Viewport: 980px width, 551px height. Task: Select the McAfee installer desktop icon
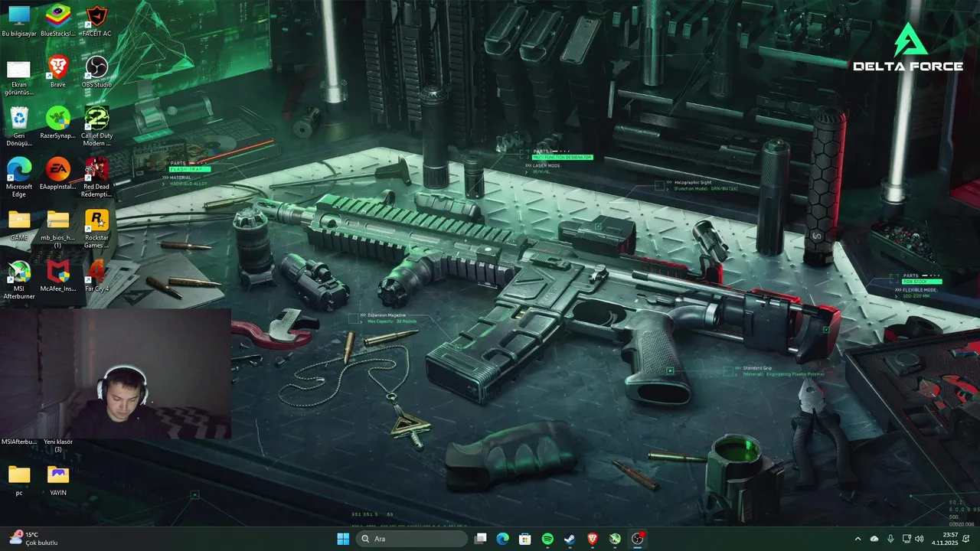pyautogui.click(x=58, y=276)
